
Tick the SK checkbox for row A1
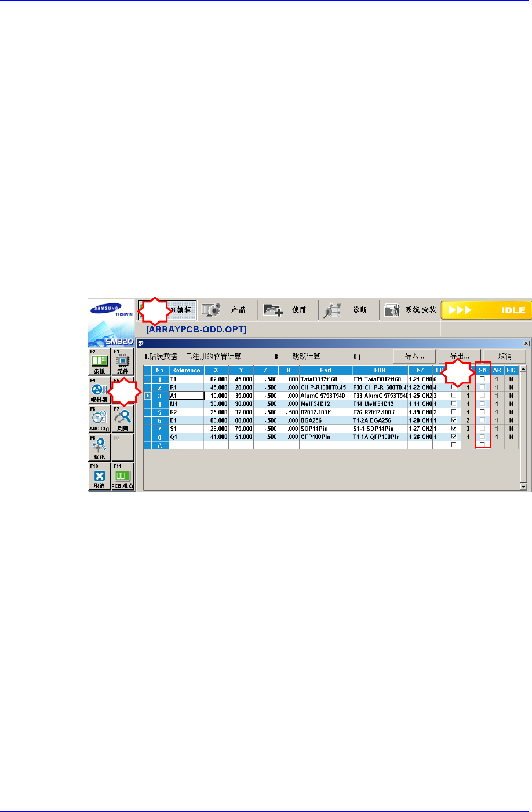click(482, 396)
